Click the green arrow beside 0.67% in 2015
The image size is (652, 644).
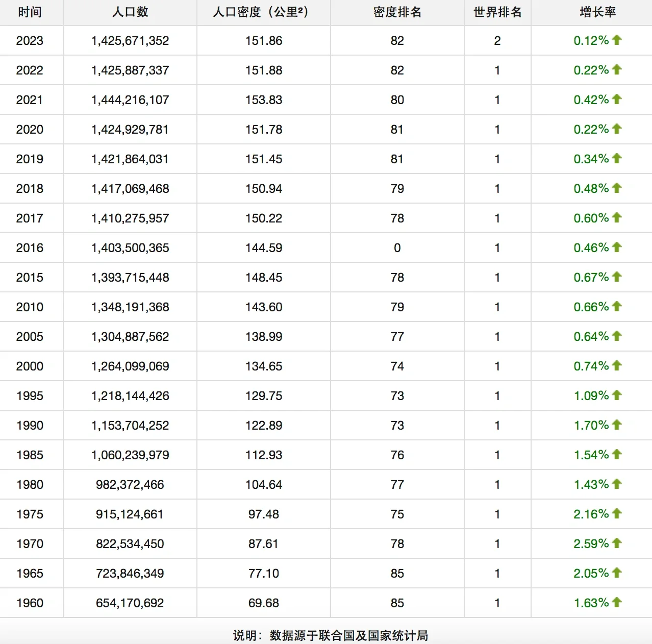(x=617, y=277)
